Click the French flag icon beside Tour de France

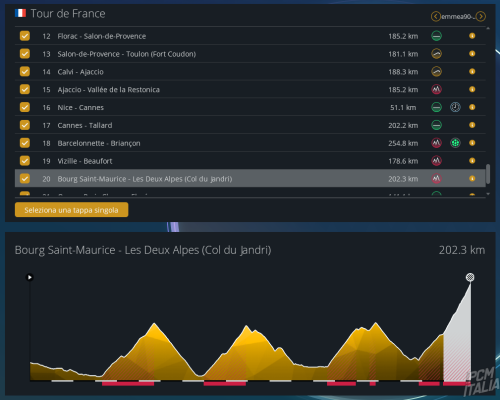point(20,13)
